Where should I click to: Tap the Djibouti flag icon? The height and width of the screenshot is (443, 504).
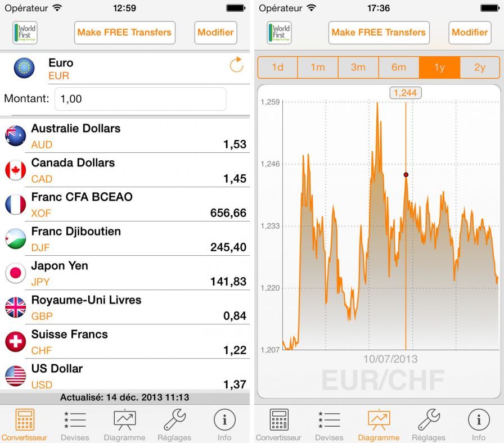(x=15, y=238)
